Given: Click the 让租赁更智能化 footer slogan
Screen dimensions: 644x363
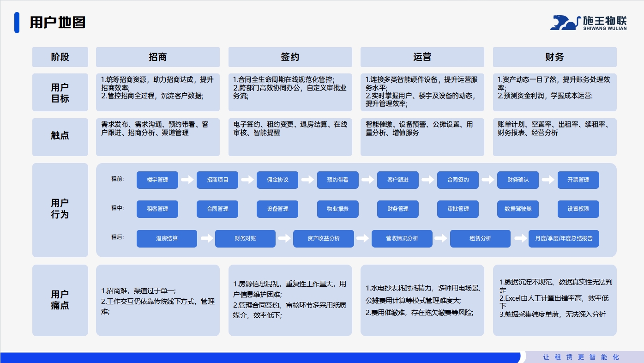Looking at the screenshot, I should [581, 357].
